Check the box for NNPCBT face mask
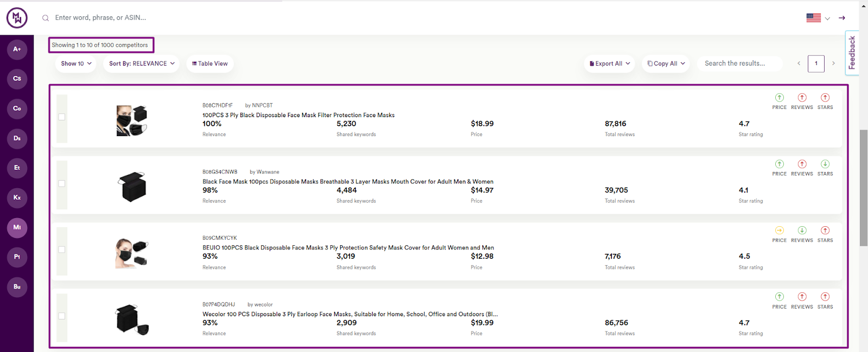The width and height of the screenshot is (868, 352). 62,117
